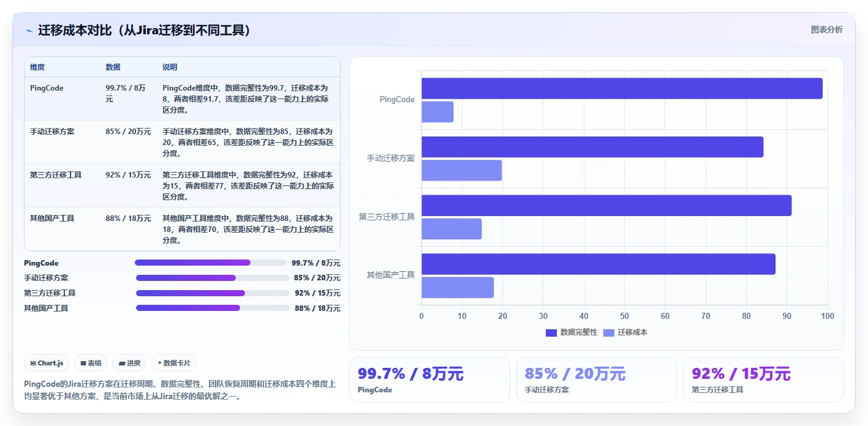The width and height of the screenshot is (868, 426).
Task: Click the 迁移成本对比 panel title
Action: tap(145, 31)
